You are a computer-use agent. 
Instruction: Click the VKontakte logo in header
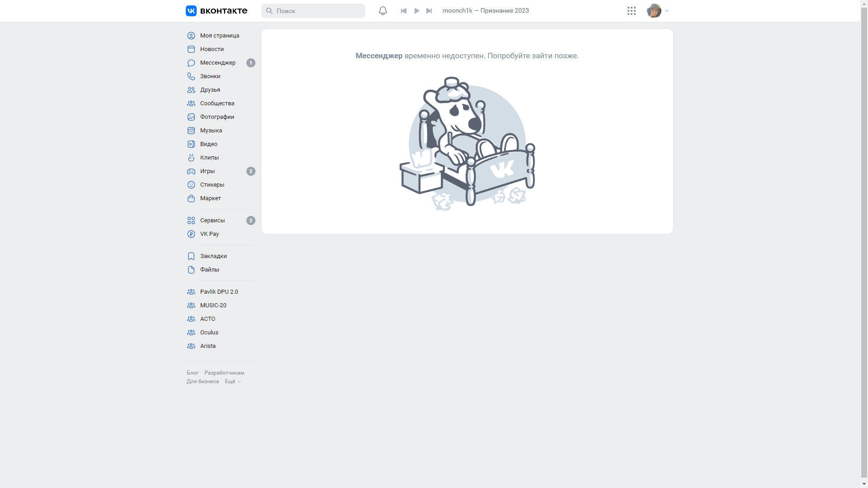tap(217, 11)
